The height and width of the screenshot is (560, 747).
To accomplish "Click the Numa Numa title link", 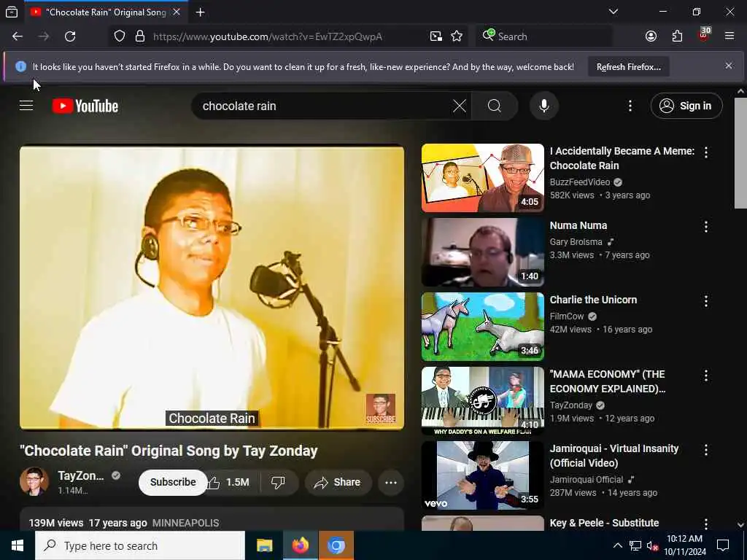I will pyautogui.click(x=578, y=225).
